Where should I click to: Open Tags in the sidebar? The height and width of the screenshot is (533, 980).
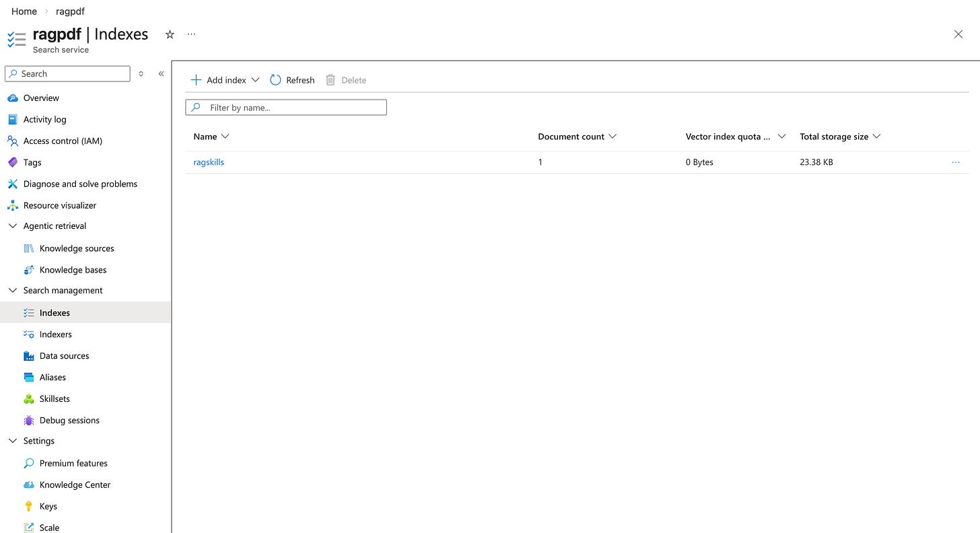[x=32, y=162]
